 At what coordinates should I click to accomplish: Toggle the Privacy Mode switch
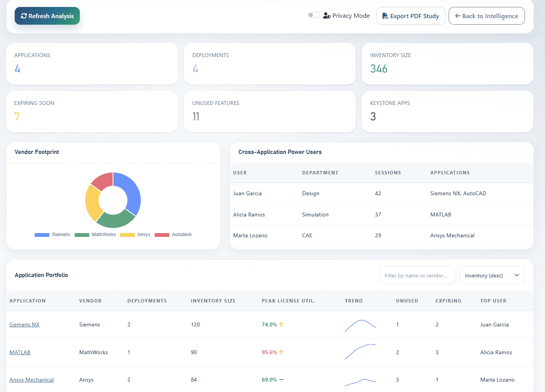point(314,15)
